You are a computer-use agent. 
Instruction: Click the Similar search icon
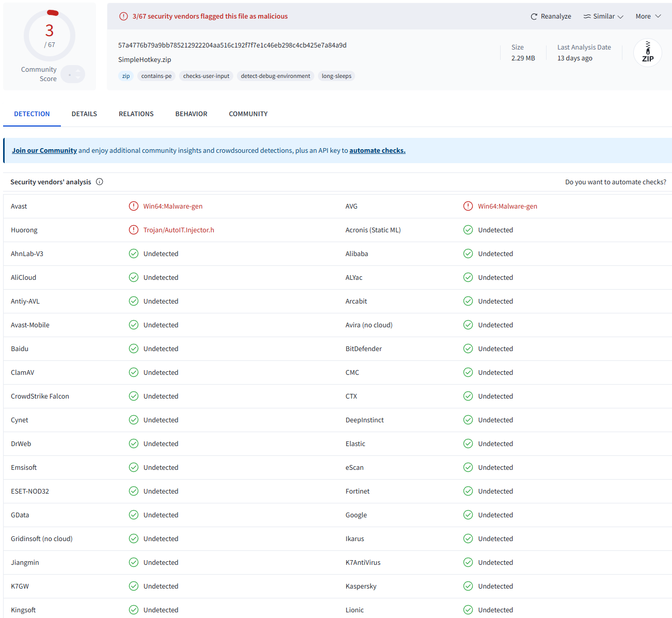(587, 17)
